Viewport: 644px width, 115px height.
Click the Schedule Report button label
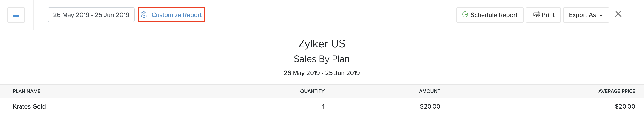point(494,15)
